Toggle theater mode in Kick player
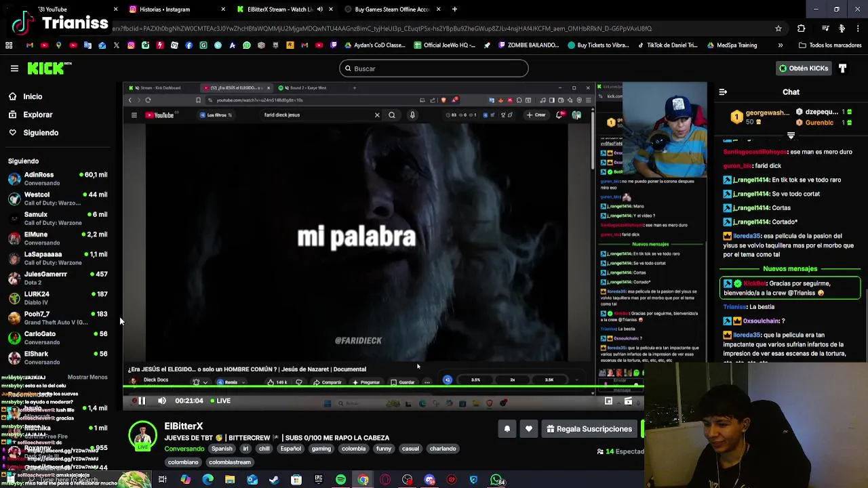868x488 pixels. coord(629,401)
